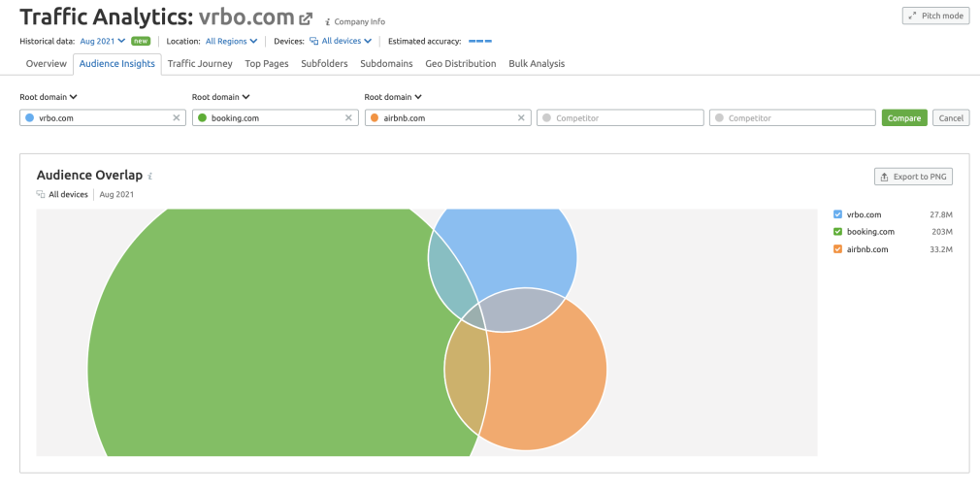Click the airbnb.com domain input
980x491 pixels.
(x=448, y=117)
